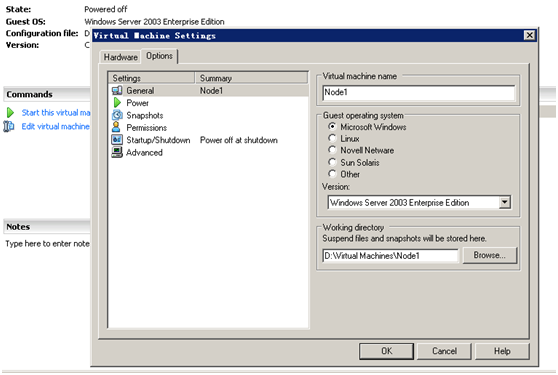Select the Advanced settings row
The image size is (558, 375).
(x=208, y=152)
